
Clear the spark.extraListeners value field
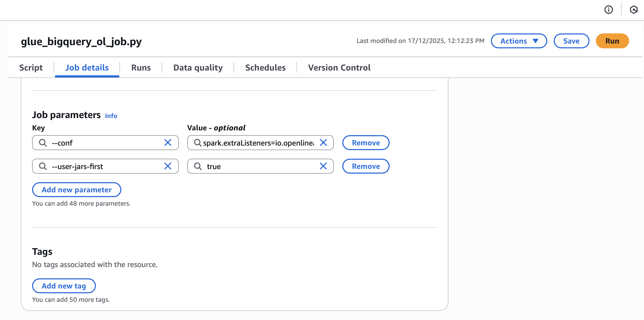[323, 143]
